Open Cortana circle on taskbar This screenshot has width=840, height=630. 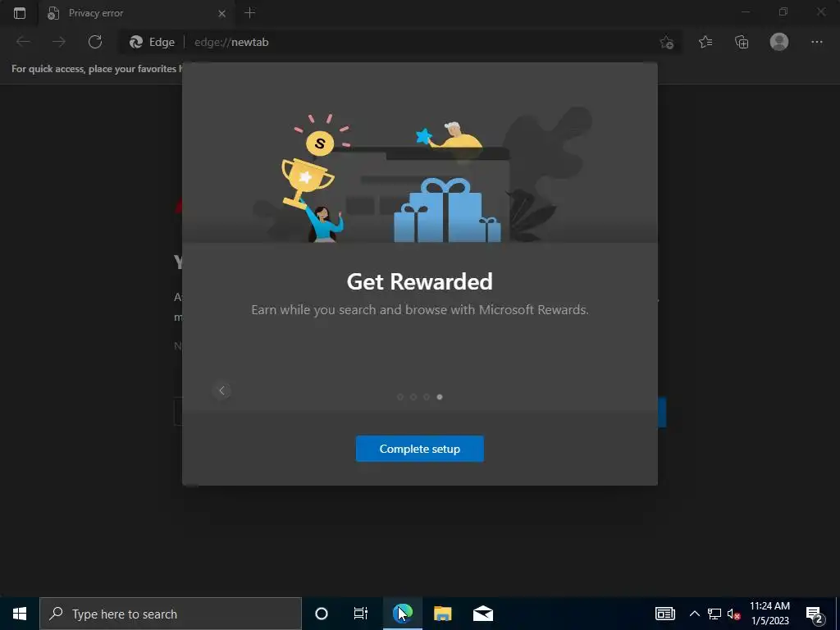point(322,614)
